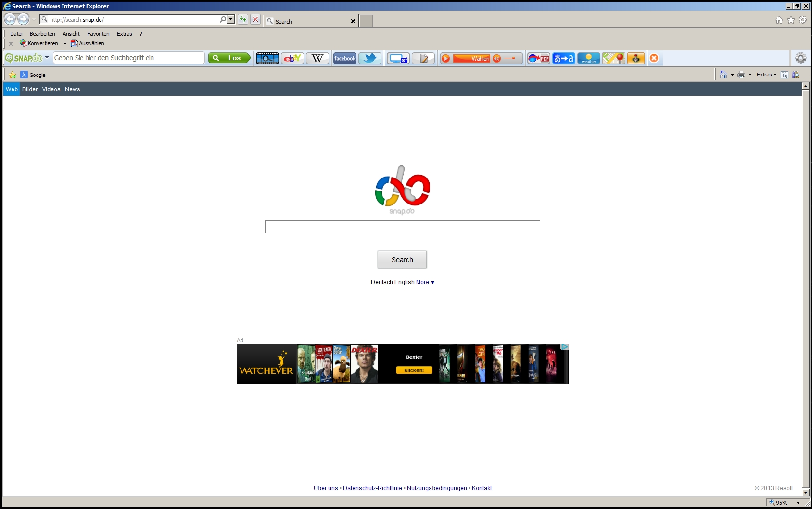Viewport: 812px width, 509px height.
Task: Click the browser Home icon near top-right
Action: [779, 20]
